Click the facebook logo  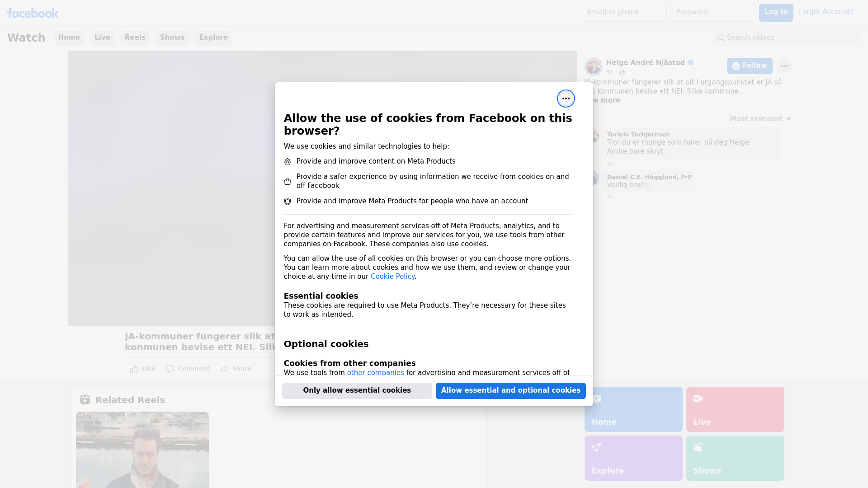[x=33, y=13]
